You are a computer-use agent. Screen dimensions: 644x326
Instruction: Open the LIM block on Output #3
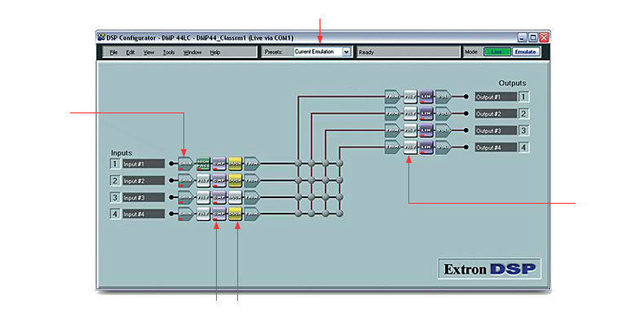(x=426, y=130)
